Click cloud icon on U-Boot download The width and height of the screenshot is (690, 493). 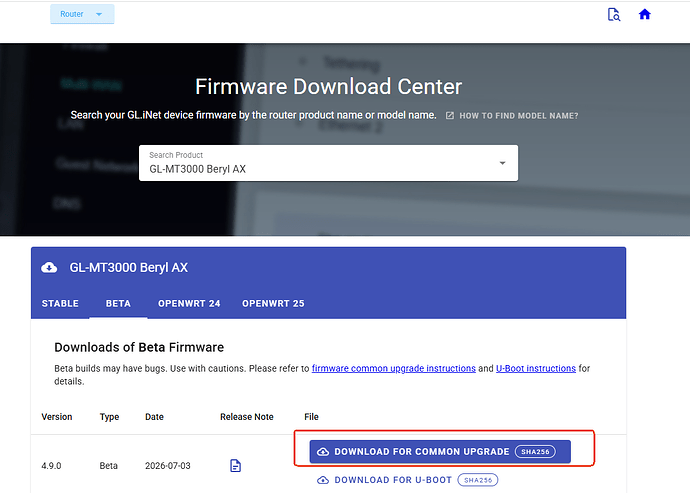pos(323,480)
